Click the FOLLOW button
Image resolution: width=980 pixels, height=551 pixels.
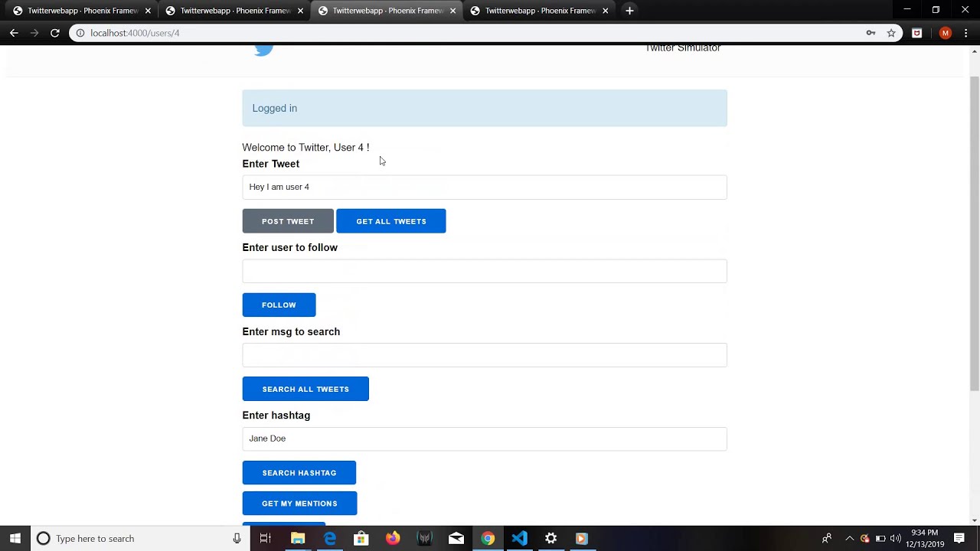pyautogui.click(x=279, y=305)
